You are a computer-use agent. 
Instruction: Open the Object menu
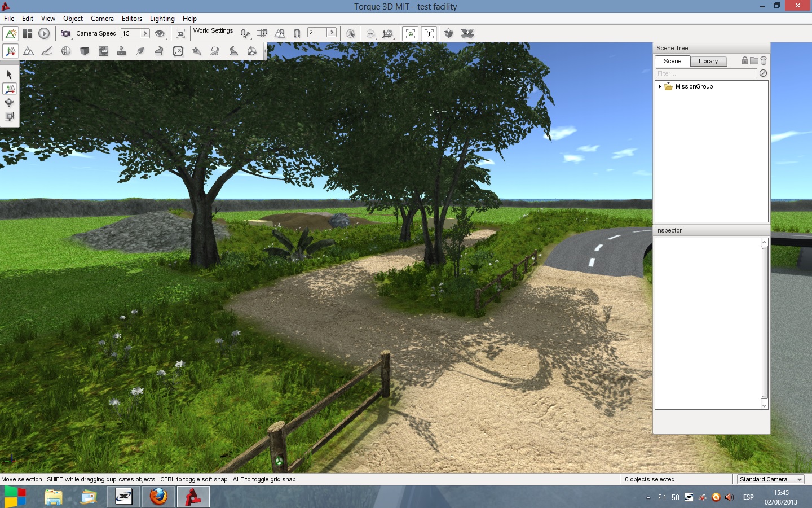(x=73, y=19)
